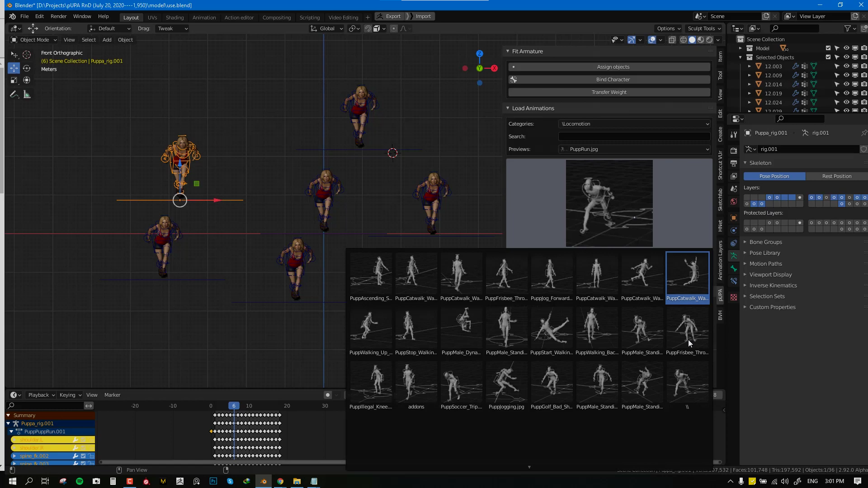Expand the Bone Groups panel
This screenshot has height=488, width=868.
coord(765,242)
